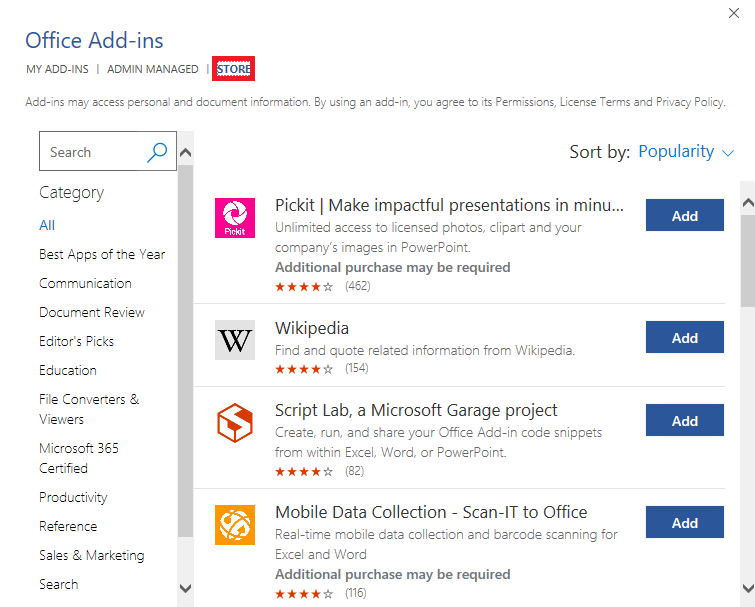Open the Scan-IT to Office add-in icon
This screenshot has width=755, height=607.
pyautogui.click(x=234, y=525)
